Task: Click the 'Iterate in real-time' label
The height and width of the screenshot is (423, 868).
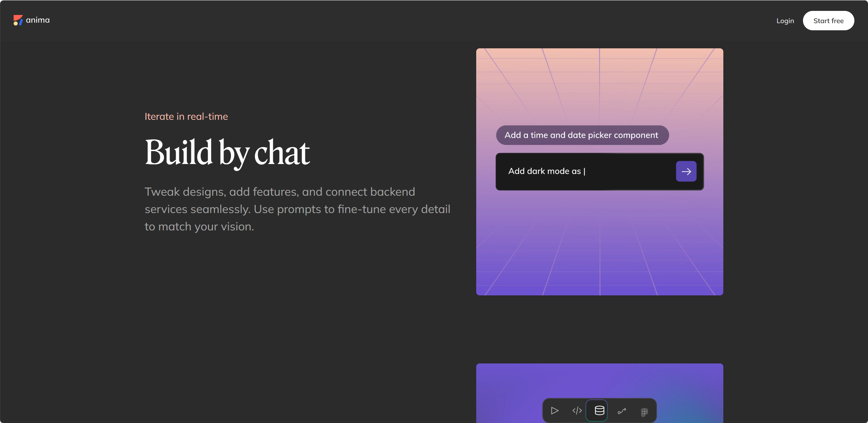Action: point(186,116)
